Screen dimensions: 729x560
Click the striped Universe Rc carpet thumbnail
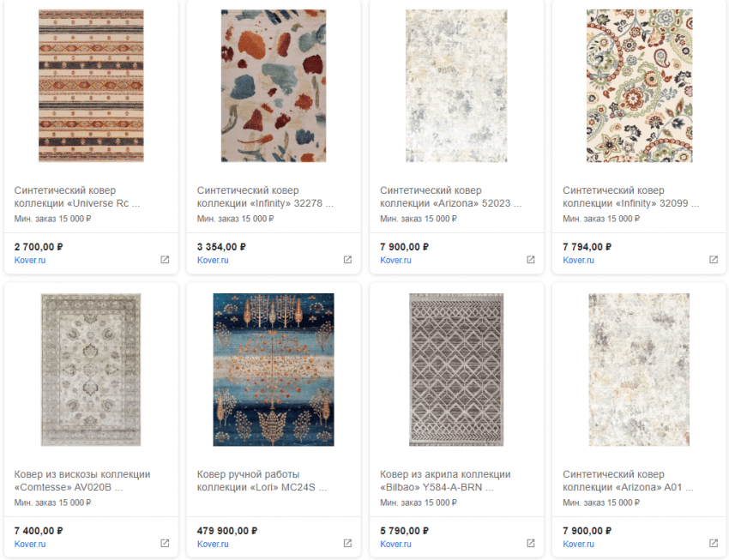point(91,86)
